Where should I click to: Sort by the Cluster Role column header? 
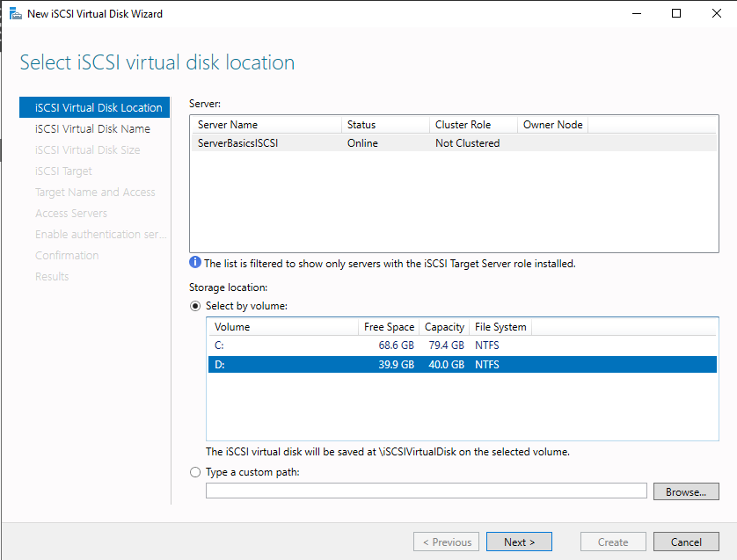473,125
